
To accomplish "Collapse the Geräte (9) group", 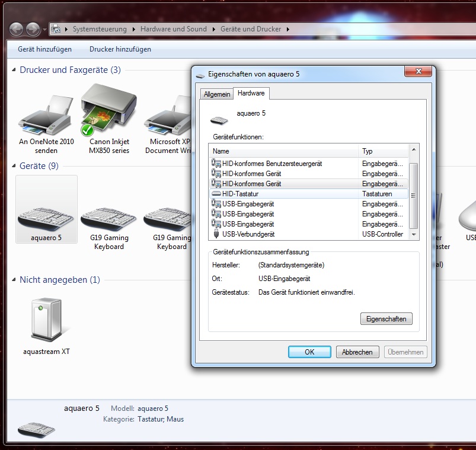I will point(14,166).
